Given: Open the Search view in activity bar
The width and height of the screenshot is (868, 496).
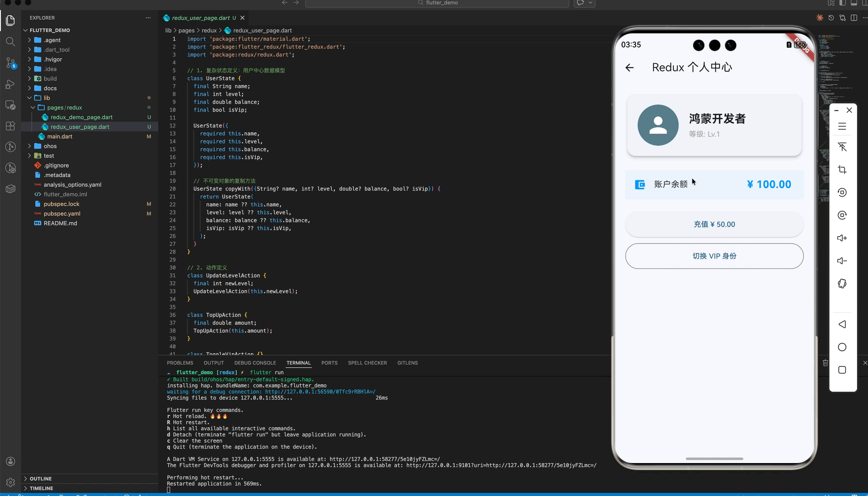Looking at the screenshot, I should (x=11, y=42).
